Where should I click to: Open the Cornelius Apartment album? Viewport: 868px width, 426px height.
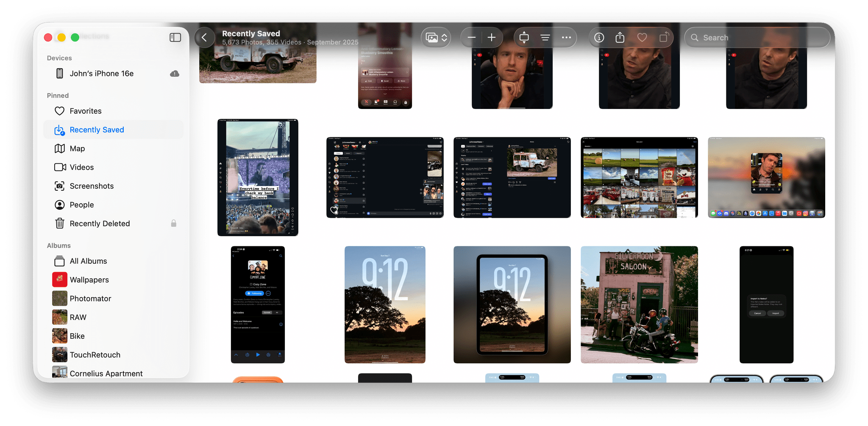tap(114, 372)
